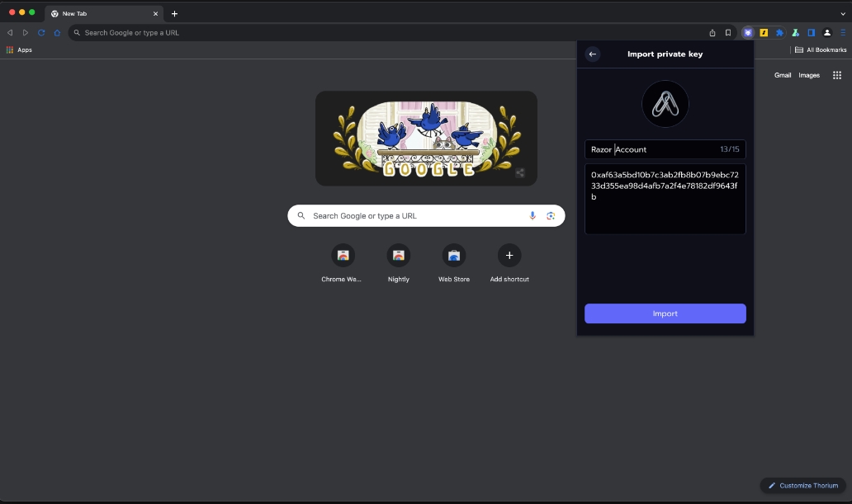Click inside the private key text area
Image resolution: width=852 pixels, height=504 pixels.
click(x=665, y=199)
